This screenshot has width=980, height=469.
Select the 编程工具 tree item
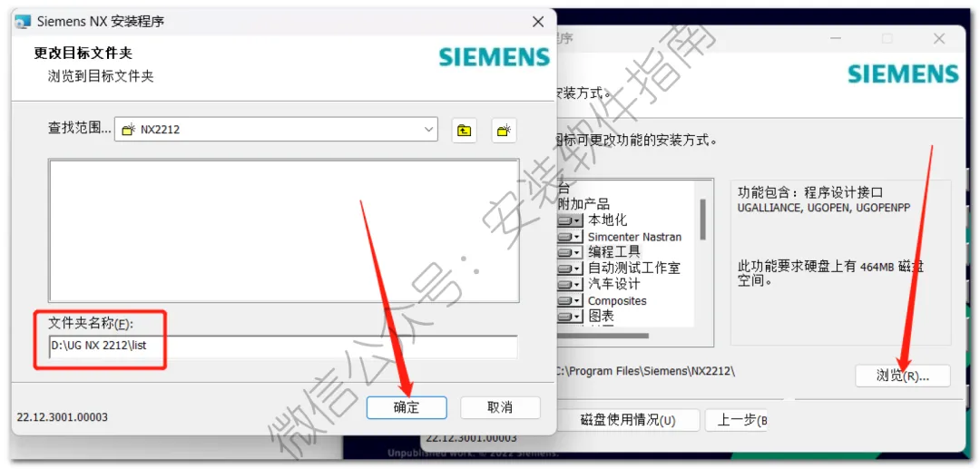pos(613,252)
